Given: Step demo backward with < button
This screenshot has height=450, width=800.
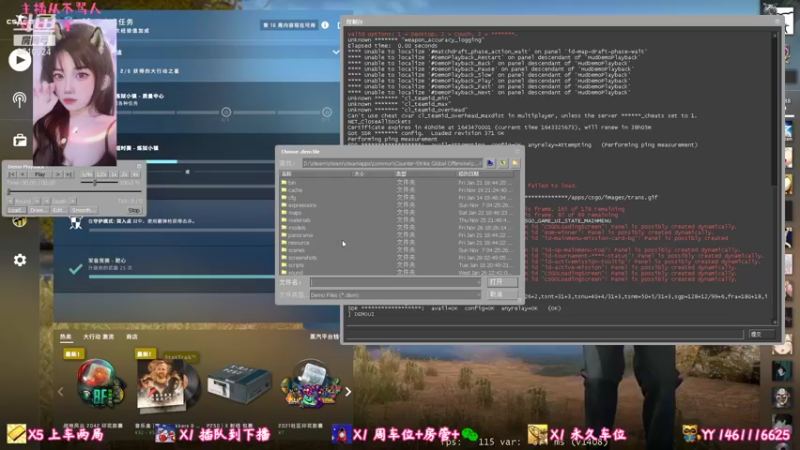Looking at the screenshot, I should click(x=22, y=174).
